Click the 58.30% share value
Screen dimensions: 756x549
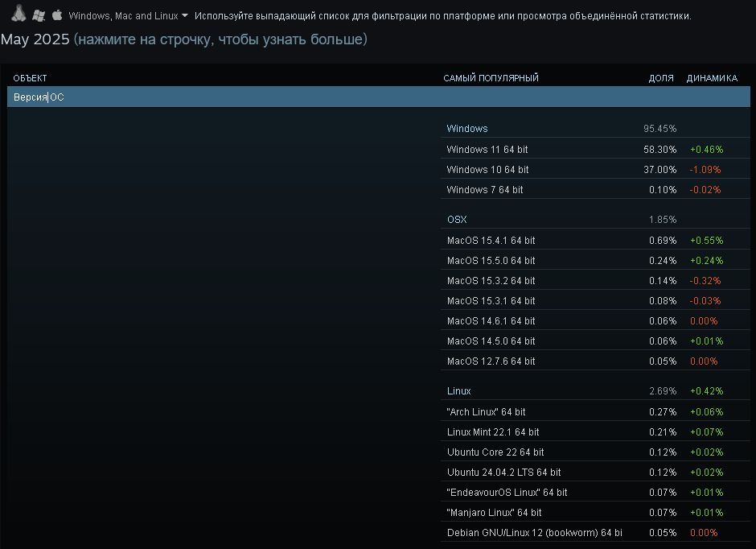659,149
